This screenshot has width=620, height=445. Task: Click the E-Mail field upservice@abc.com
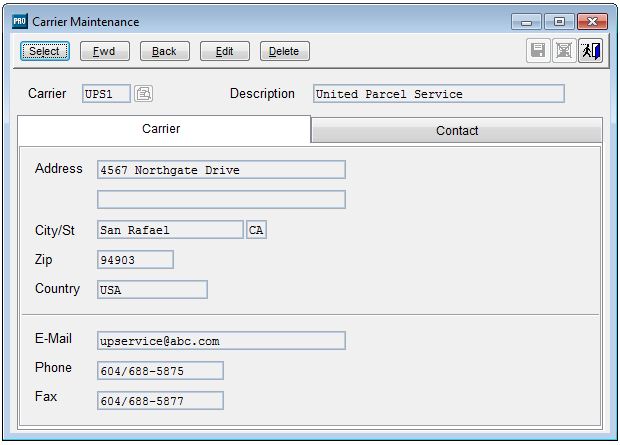[221, 341]
